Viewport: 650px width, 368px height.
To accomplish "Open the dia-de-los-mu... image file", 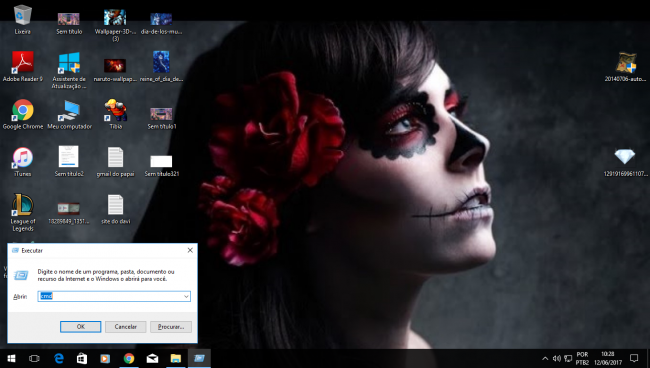I will tap(161, 23).
